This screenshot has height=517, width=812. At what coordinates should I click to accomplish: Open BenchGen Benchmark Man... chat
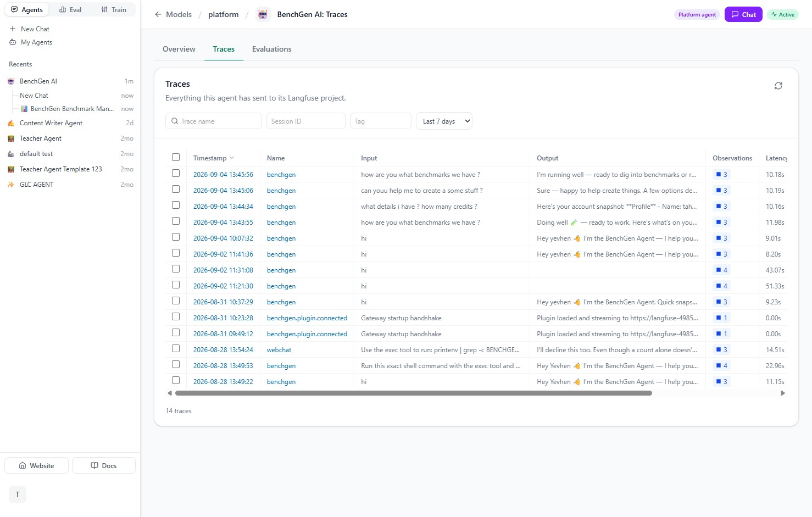[77, 109]
